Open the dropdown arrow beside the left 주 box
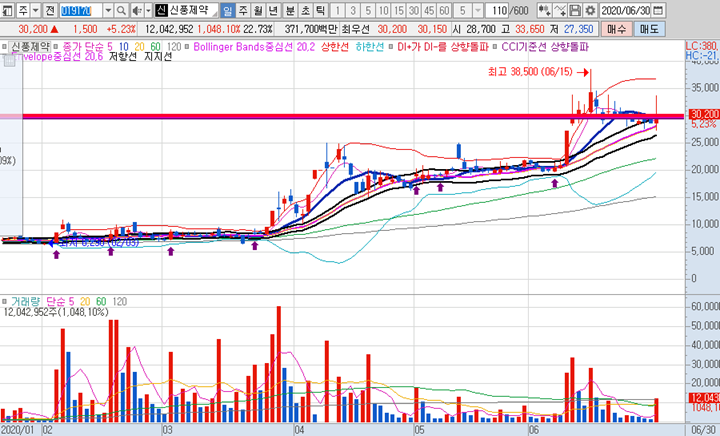Viewport: 720px width, 436px height. (35, 10)
